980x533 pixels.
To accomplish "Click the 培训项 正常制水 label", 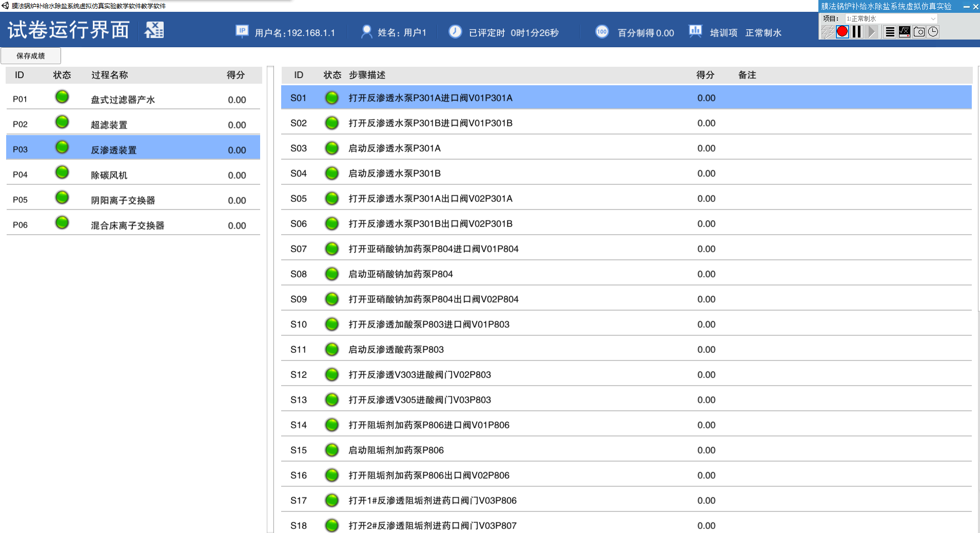I will coord(746,33).
